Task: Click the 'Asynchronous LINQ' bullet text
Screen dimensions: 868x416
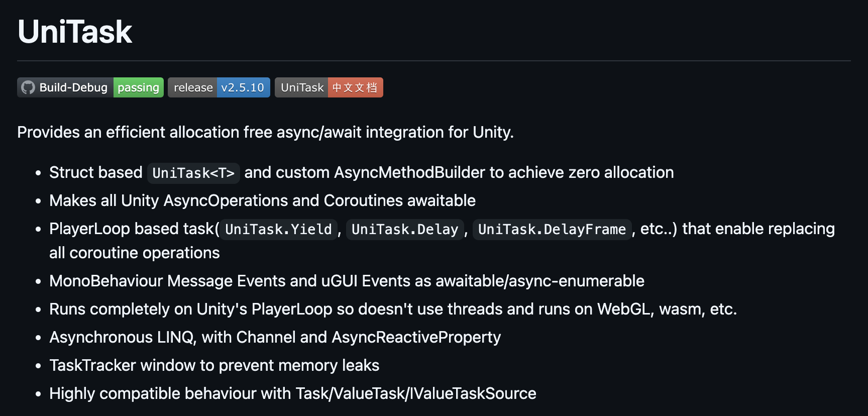Action: [x=275, y=337]
